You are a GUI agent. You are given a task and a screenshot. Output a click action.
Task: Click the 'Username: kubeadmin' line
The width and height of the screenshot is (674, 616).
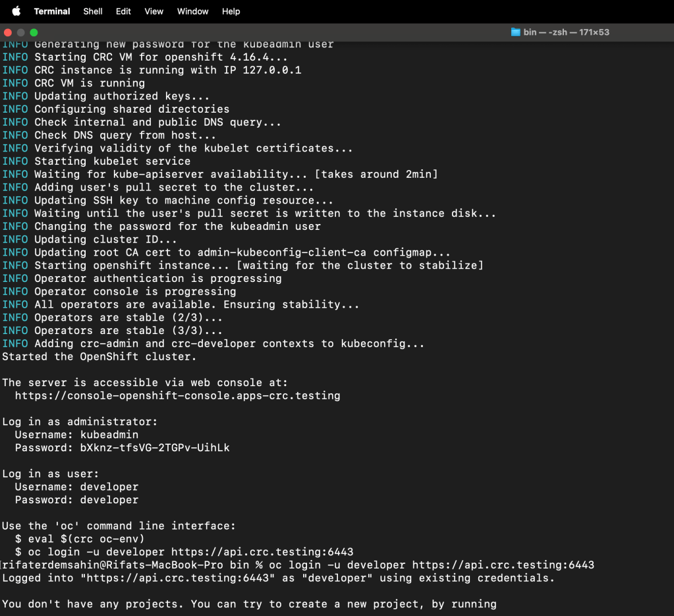point(76,435)
